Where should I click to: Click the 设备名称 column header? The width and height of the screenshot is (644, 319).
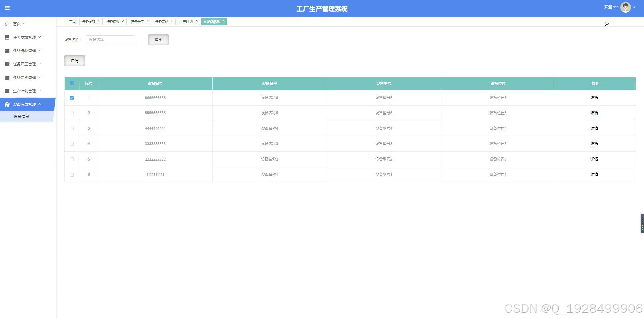270,83
